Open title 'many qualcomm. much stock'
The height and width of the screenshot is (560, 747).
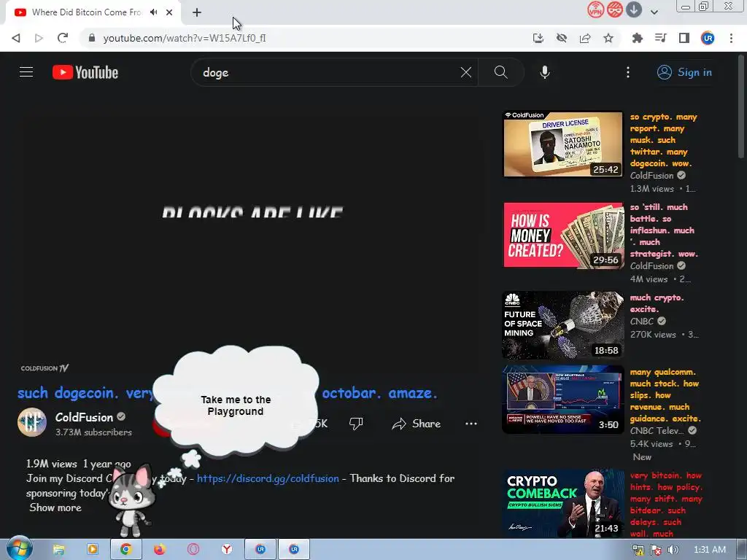click(x=665, y=395)
